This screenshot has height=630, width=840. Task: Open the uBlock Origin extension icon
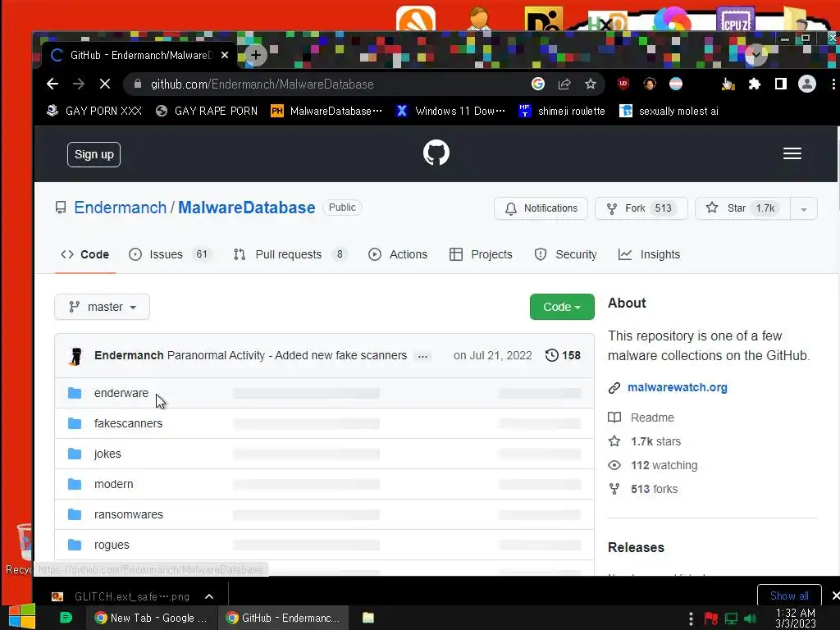[x=623, y=84]
